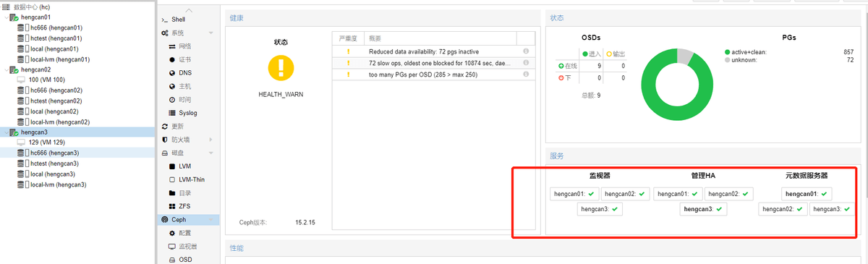Click the 数据中心 (hc) server icon

6,7
